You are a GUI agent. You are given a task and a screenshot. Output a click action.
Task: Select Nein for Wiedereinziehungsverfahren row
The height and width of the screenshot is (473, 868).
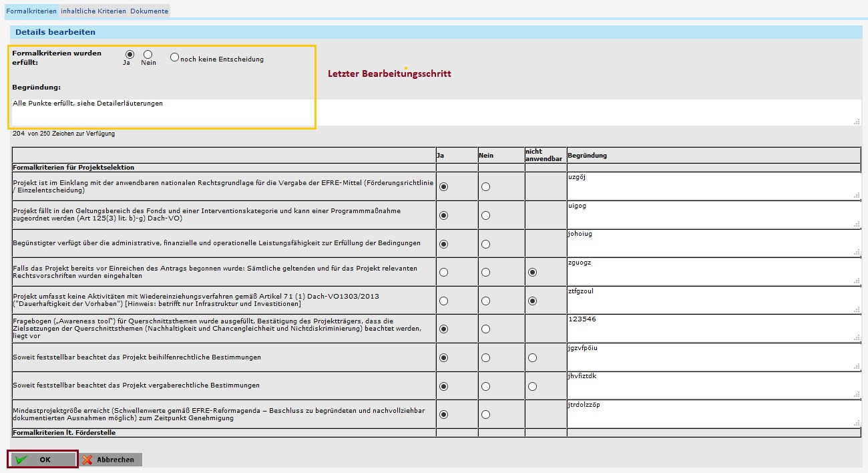[485, 301]
